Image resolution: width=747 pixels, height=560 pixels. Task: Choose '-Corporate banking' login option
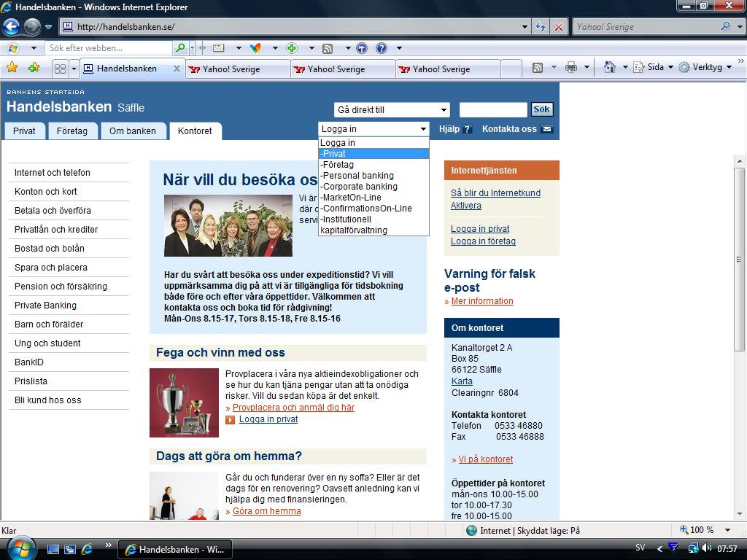click(373, 187)
